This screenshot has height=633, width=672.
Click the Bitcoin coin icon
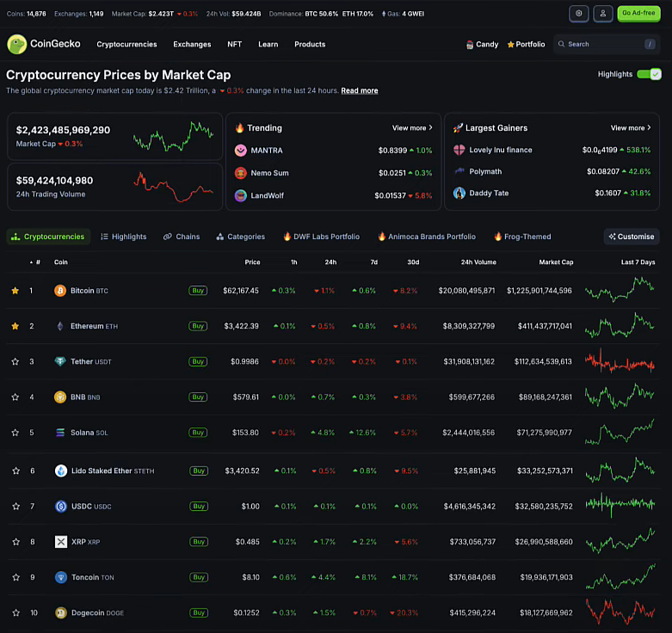tap(60, 291)
